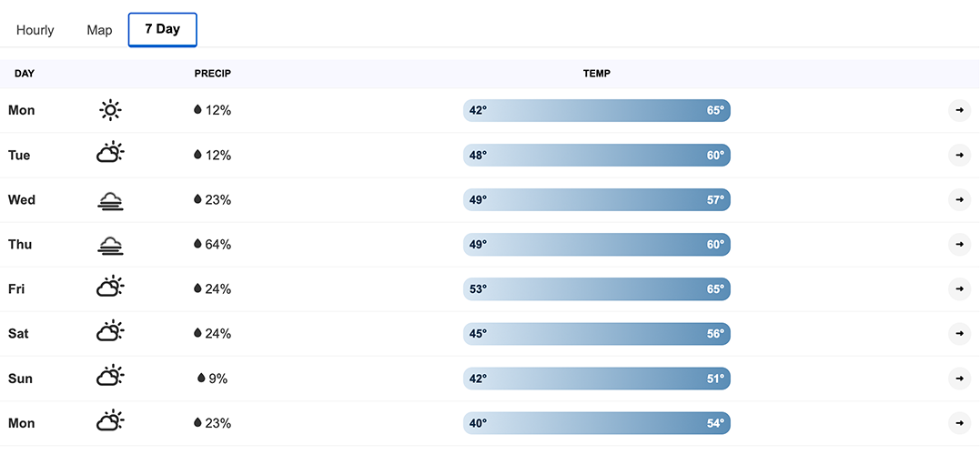Select the 7 Day tab
Image resolution: width=980 pixels, height=475 pixels.
[163, 29]
